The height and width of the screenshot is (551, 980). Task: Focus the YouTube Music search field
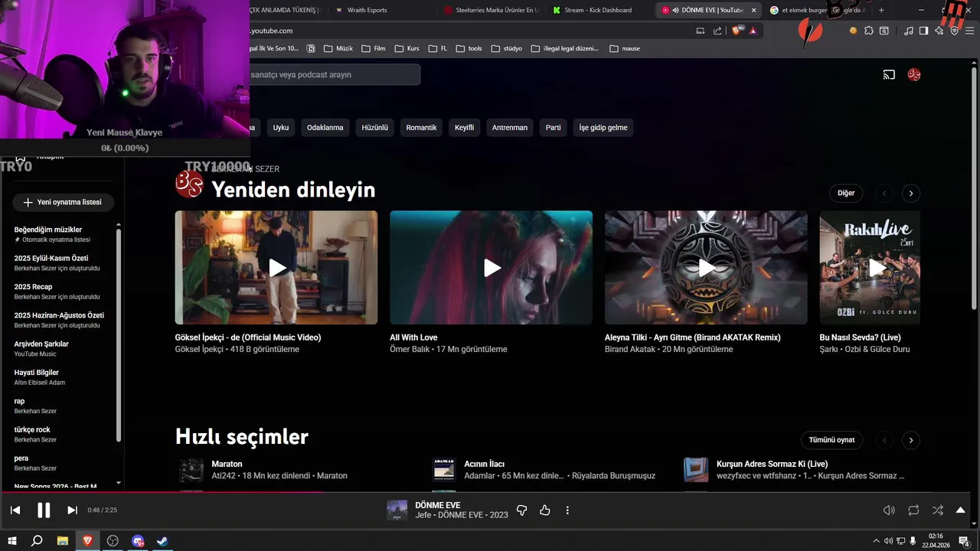click(x=334, y=75)
